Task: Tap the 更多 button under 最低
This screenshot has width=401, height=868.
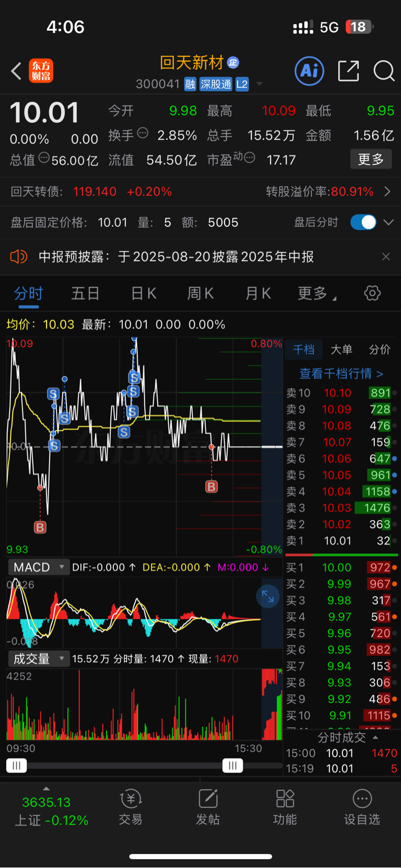Action: click(371, 159)
